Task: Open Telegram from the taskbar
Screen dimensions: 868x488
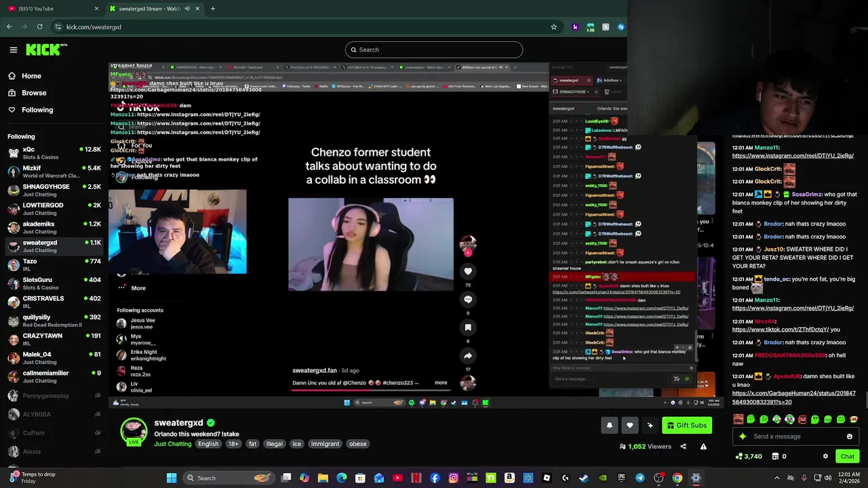Action: 640,479
